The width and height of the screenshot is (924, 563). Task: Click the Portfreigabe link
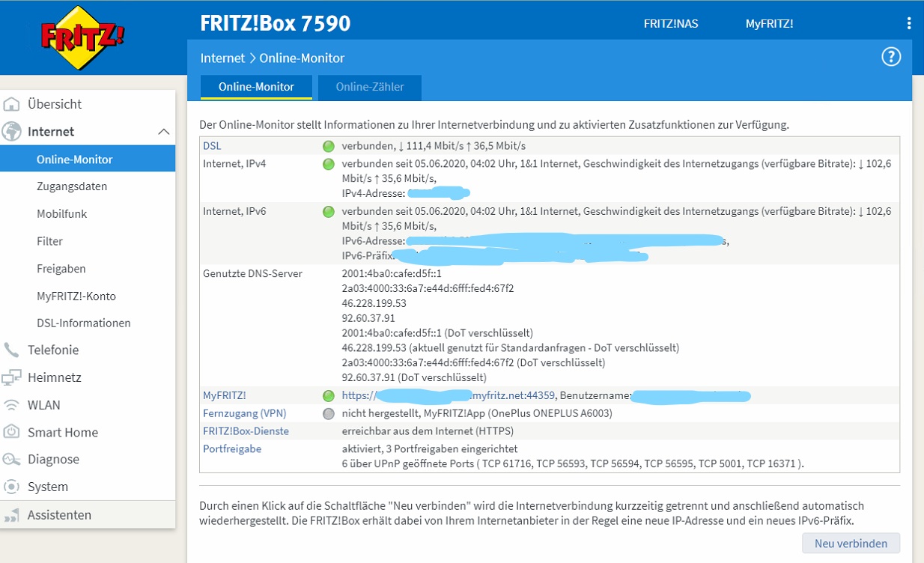tap(232, 448)
